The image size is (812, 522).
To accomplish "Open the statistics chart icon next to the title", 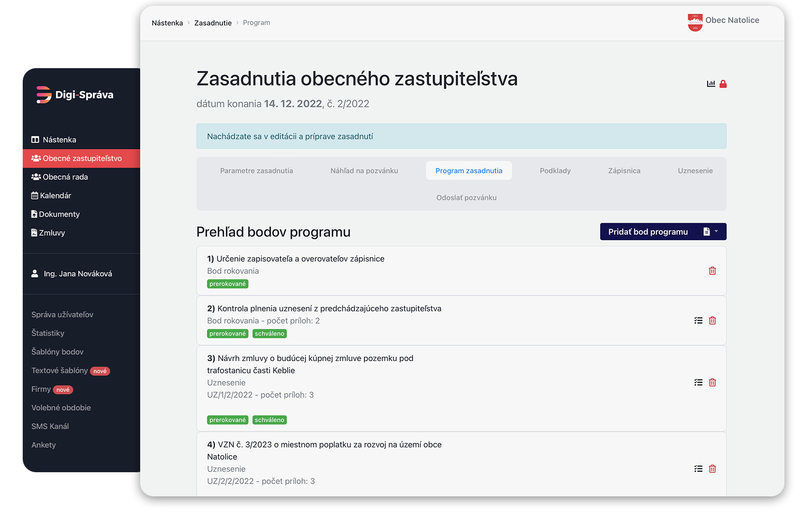I will [x=711, y=84].
